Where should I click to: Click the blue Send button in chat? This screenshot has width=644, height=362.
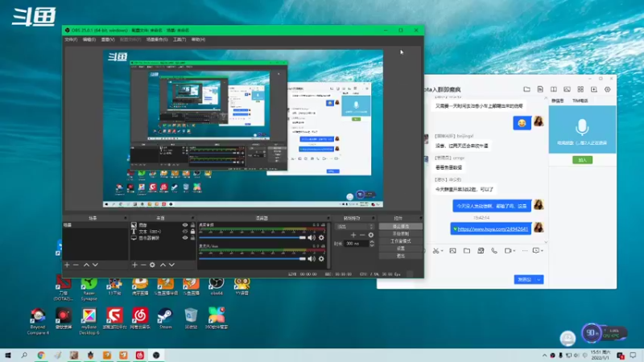524,279
